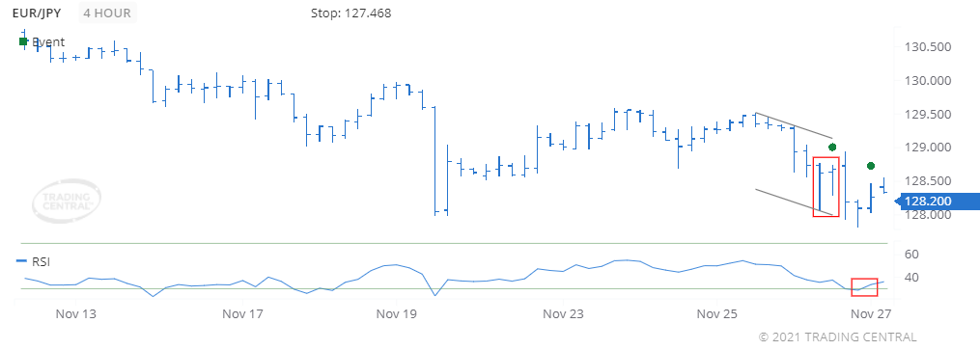Click the Stop: 127.468 label
Image resolution: width=980 pixels, height=350 pixels.
coord(350,13)
